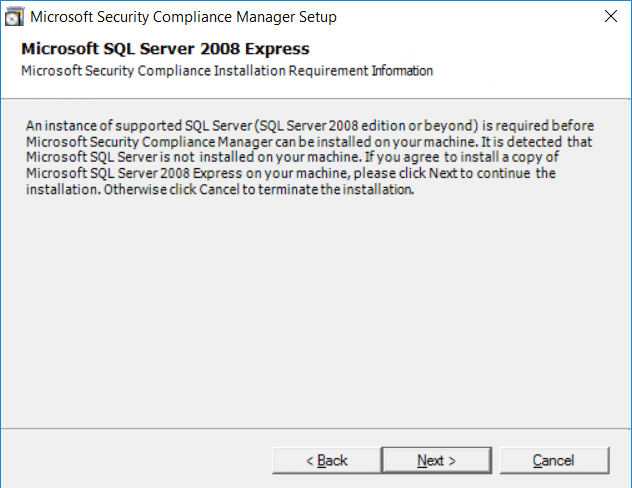
Task: Click the "Microsoft Security Compliance Manager Setup" title
Action: click(x=183, y=17)
